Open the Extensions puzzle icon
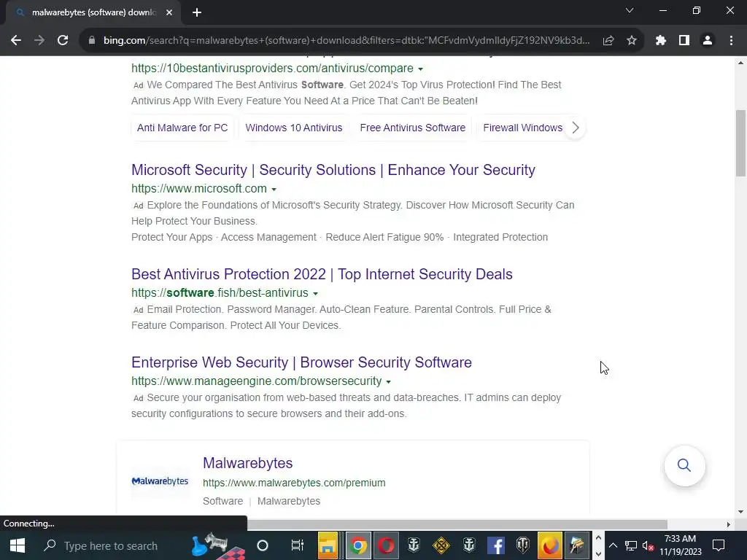The image size is (747, 560). 660,41
